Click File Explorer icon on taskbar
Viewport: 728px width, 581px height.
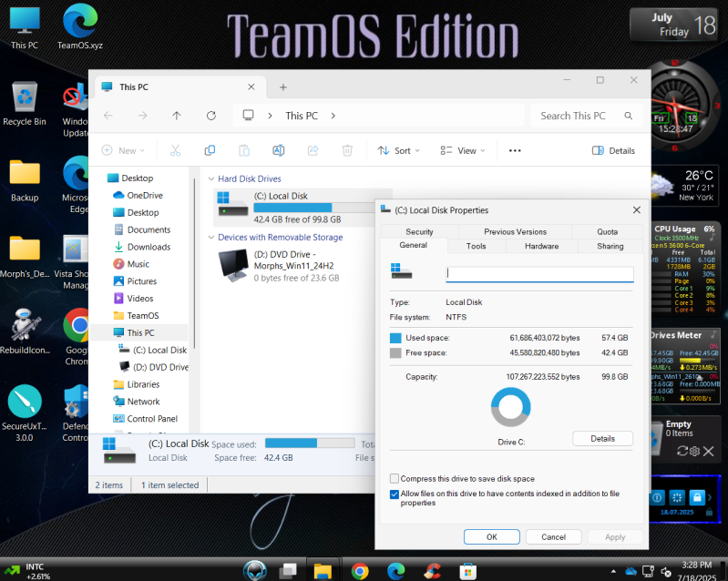point(323,571)
